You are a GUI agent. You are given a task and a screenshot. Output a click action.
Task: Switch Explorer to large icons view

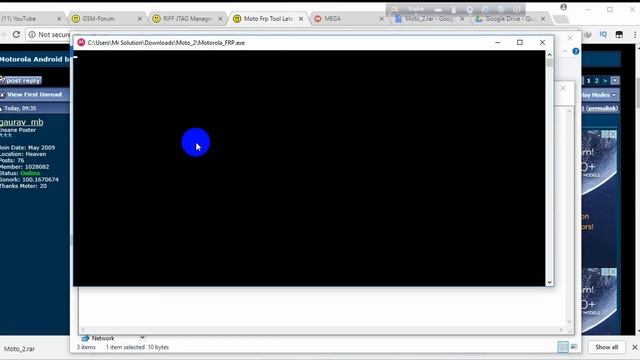coord(573,347)
